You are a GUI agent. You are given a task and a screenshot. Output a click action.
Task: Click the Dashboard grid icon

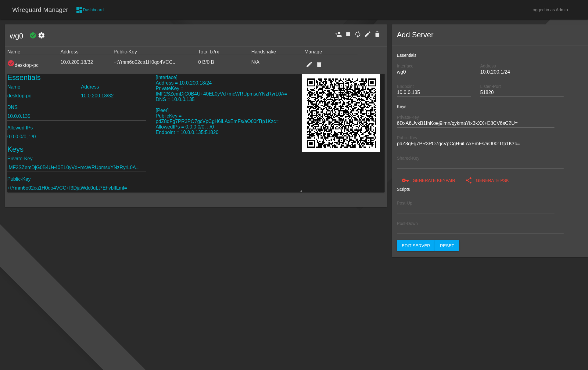pos(79,10)
